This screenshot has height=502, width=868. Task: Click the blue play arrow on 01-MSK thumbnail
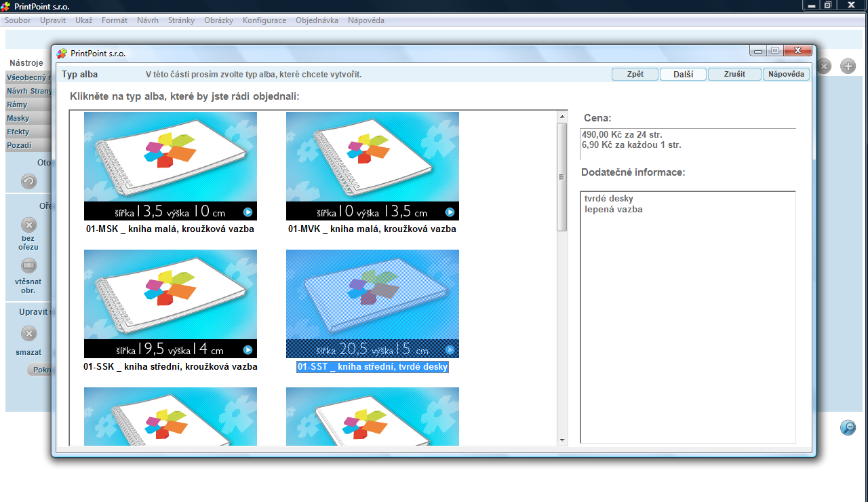[x=248, y=212]
